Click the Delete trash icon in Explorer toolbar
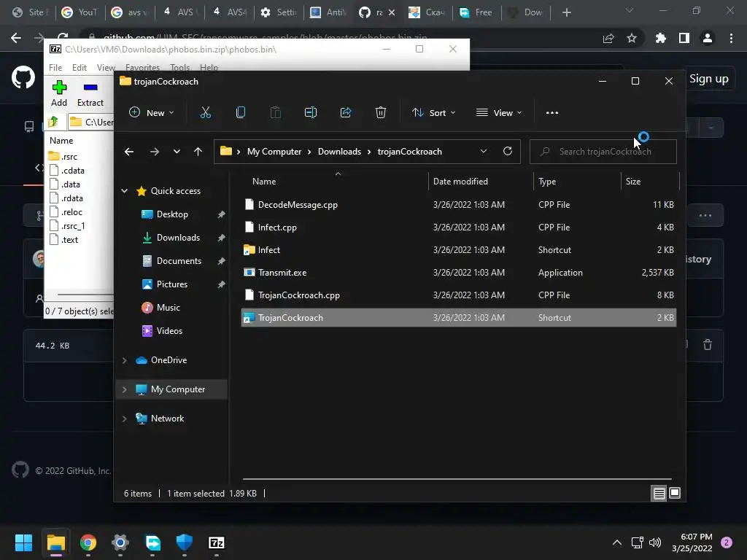This screenshot has height=560, width=747. click(x=381, y=113)
